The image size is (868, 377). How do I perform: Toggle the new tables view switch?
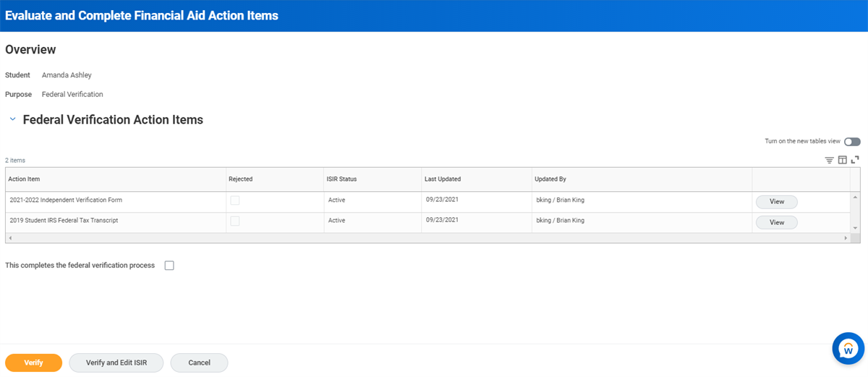(852, 142)
